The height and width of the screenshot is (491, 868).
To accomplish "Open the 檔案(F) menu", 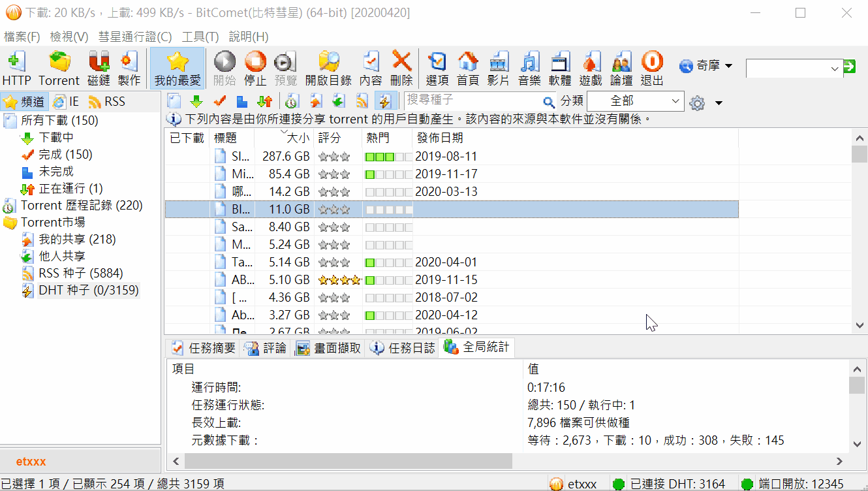I will point(22,37).
